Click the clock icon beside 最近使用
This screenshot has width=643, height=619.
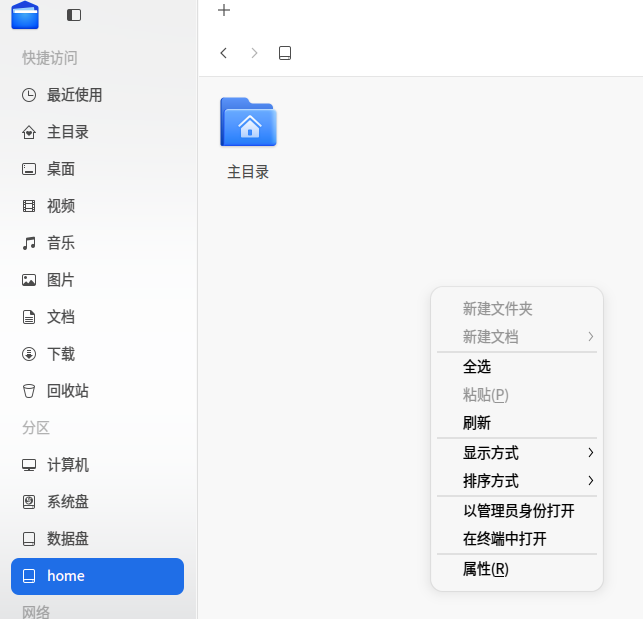[x=29, y=95]
